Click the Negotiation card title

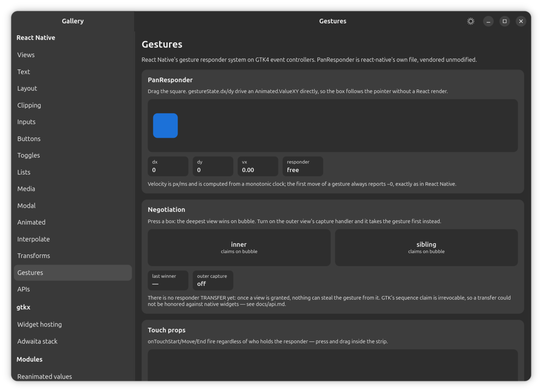[x=167, y=209]
